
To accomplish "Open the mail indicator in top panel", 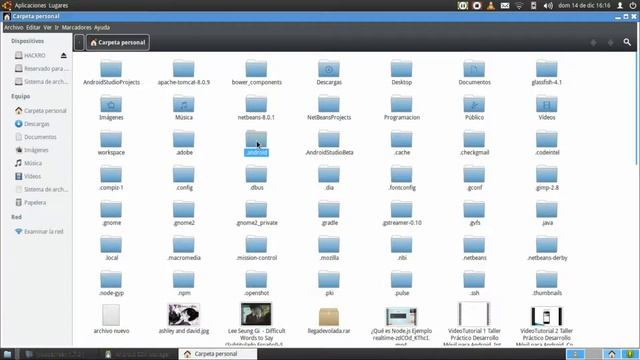I will pyautogui.click(x=505, y=5).
